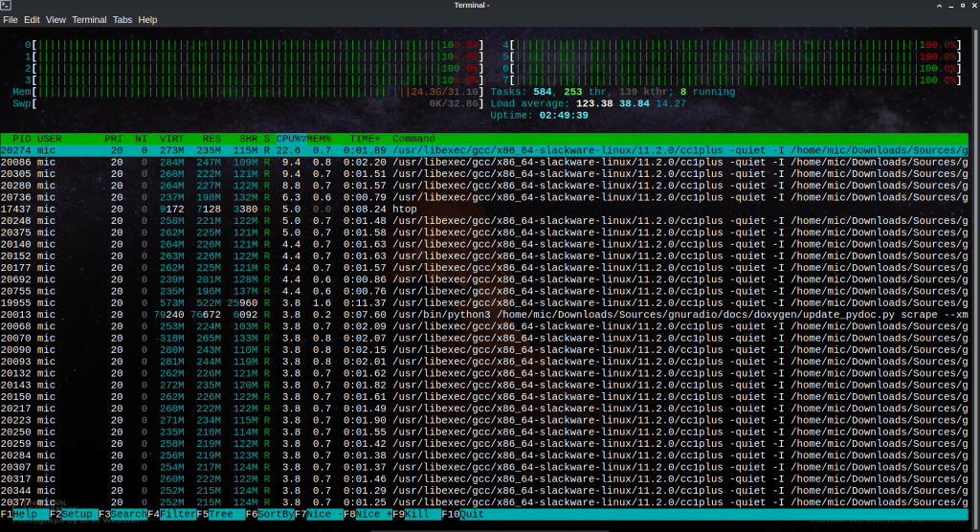Open the Tabs menu
This screenshot has height=532, width=980.
122,19
